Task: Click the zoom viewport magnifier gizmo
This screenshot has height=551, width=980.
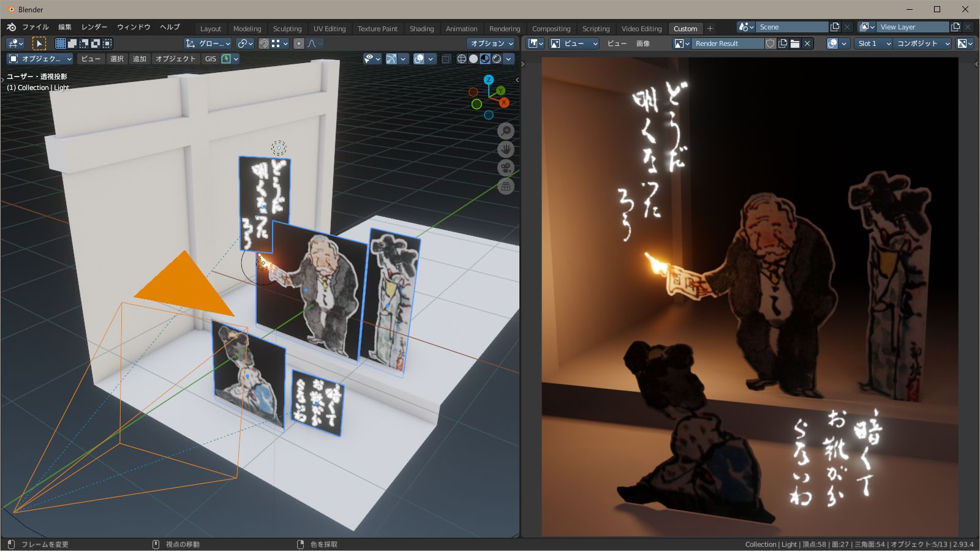Action: pyautogui.click(x=506, y=131)
